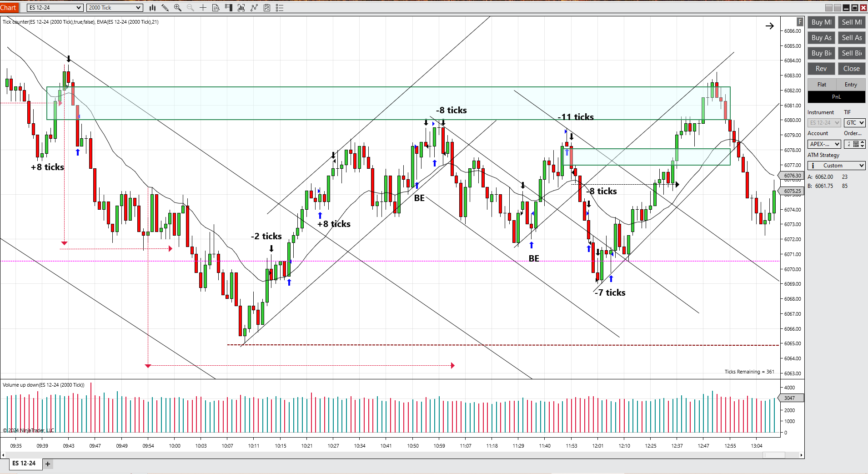The height and width of the screenshot is (474, 868).
Task: Open the orange Chart menu
Action: pos(8,8)
